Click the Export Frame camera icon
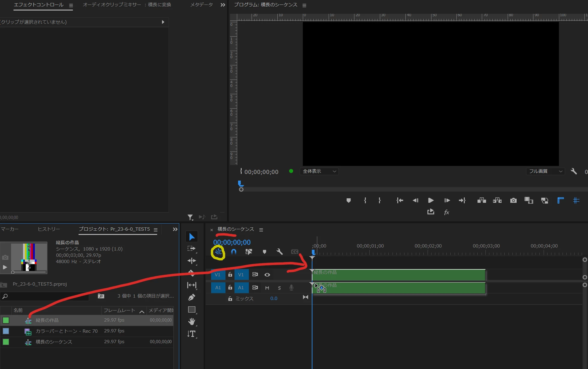Image resolution: width=588 pixels, height=369 pixels. pos(513,200)
